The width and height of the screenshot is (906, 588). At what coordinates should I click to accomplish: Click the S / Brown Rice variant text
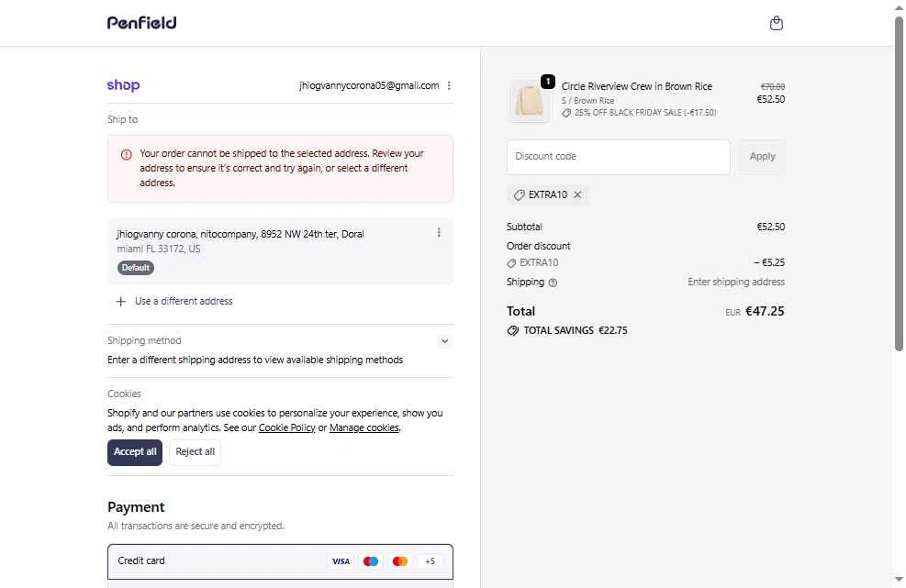click(x=587, y=101)
